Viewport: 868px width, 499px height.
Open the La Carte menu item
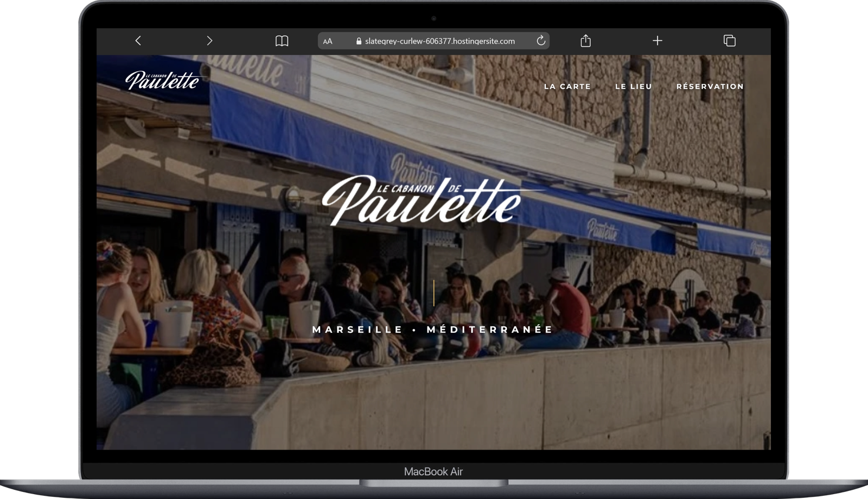coord(567,86)
